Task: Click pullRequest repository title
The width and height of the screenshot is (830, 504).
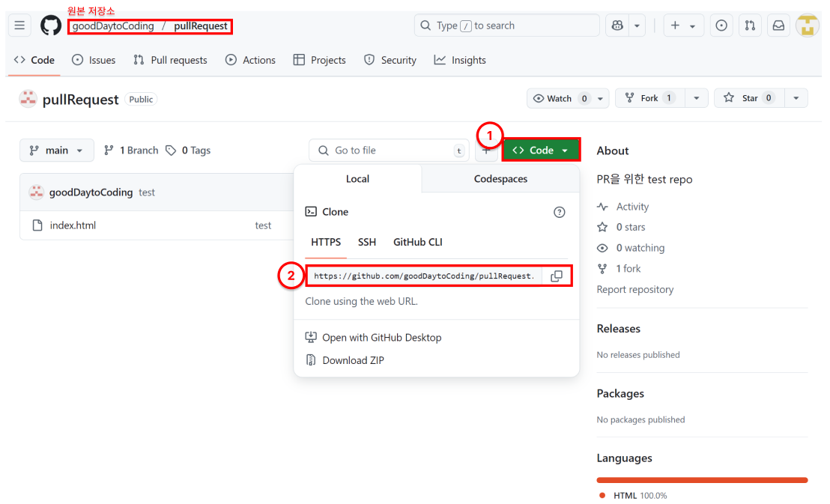Action: click(80, 100)
